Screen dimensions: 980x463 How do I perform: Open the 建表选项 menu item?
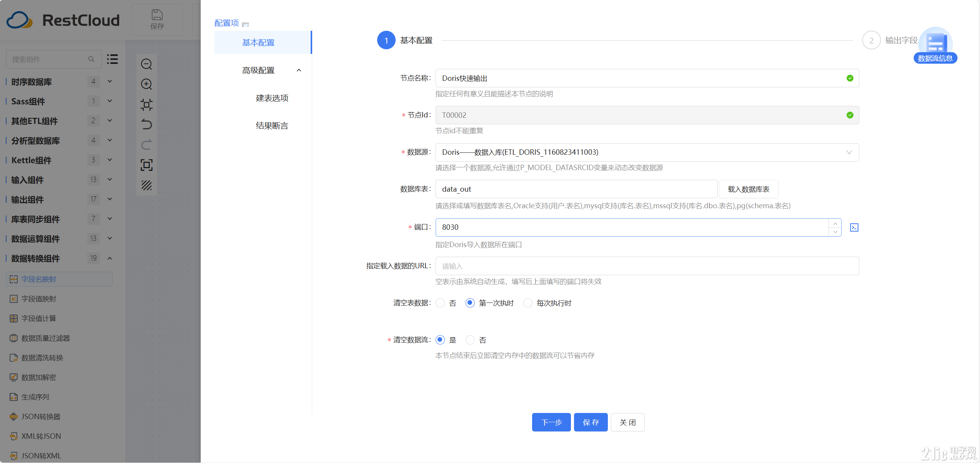click(272, 98)
